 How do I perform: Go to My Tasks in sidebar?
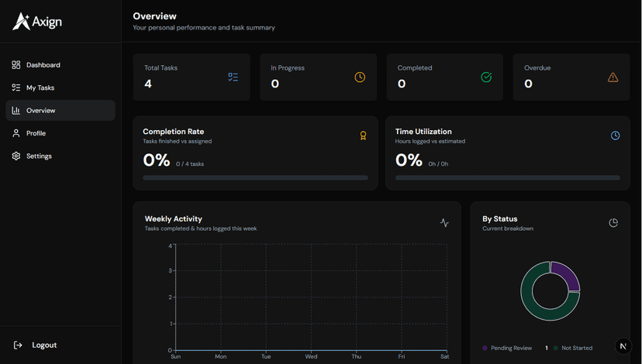[40, 88]
